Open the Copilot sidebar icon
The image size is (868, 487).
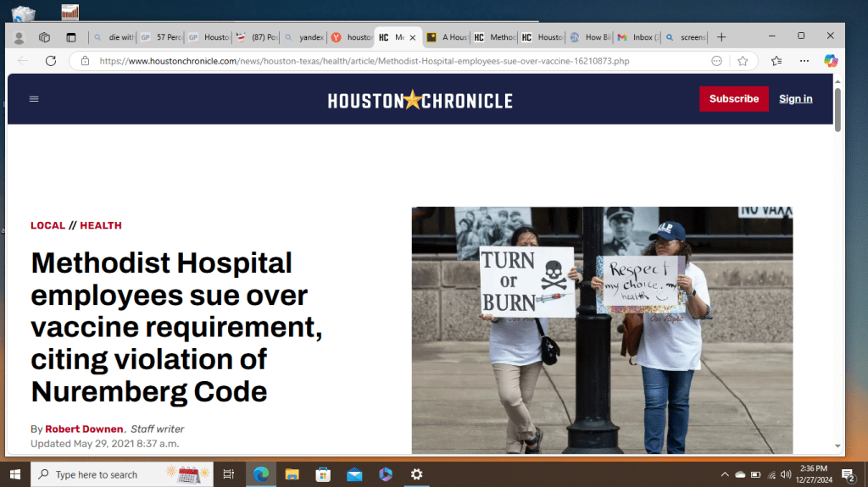click(x=831, y=61)
